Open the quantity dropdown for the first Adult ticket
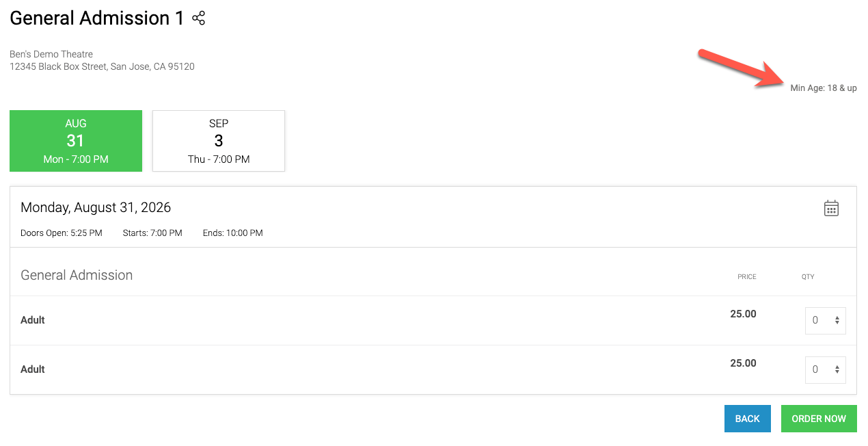This screenshot has height=446, width=868. pos(826,321)
